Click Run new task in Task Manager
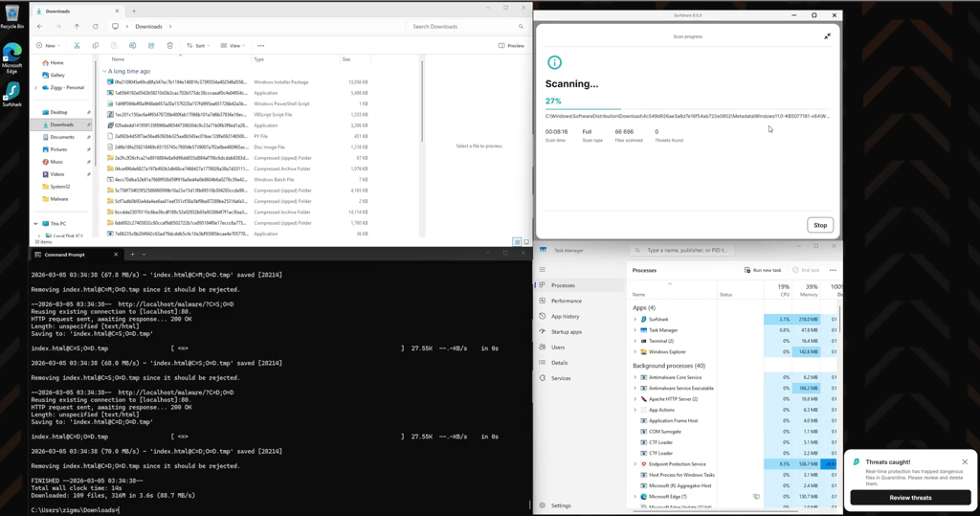This screenshot has height=516, width=980. point(763,270)
